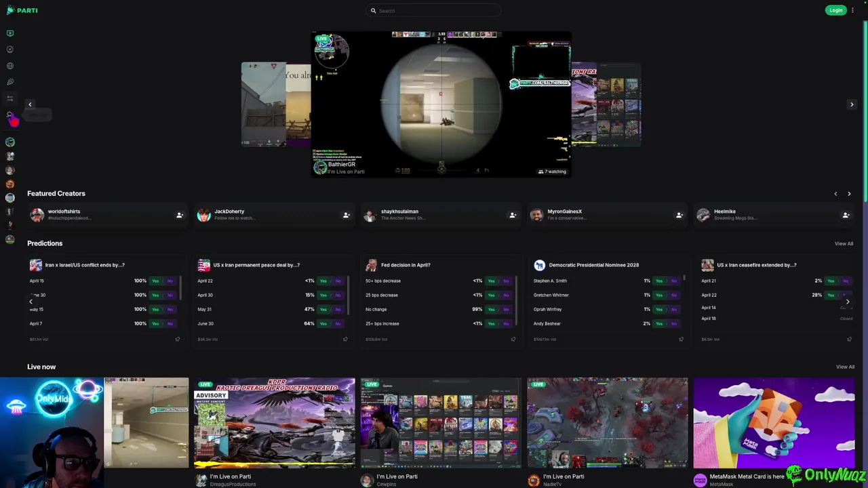Open the last channel avatar in sidebar

(x=10, y=239)
